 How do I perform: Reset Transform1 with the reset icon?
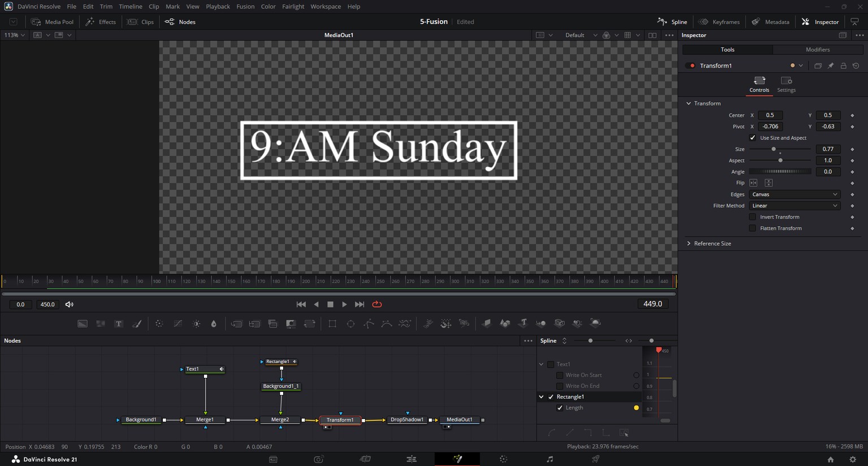pyautogui.click(x=856, y=66)
